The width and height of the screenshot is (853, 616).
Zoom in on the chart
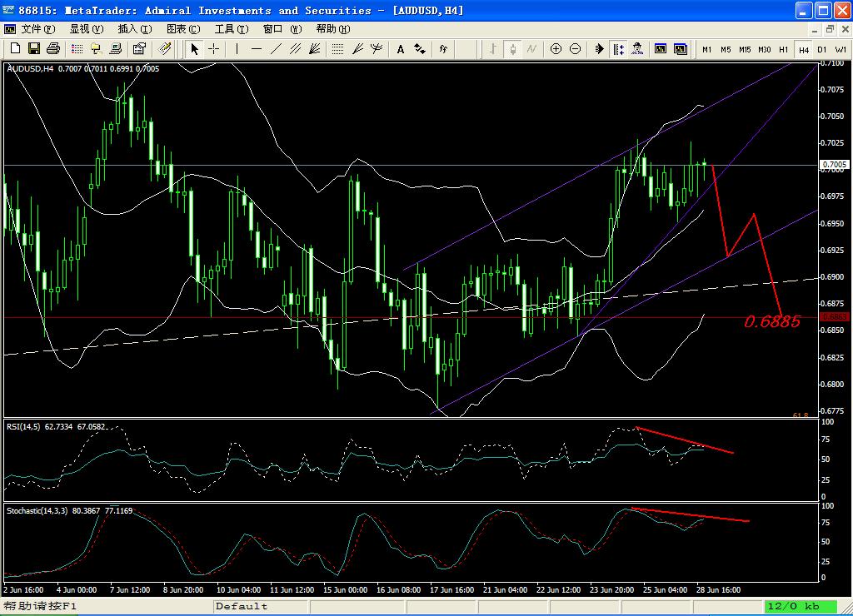[x=556, y=49]
